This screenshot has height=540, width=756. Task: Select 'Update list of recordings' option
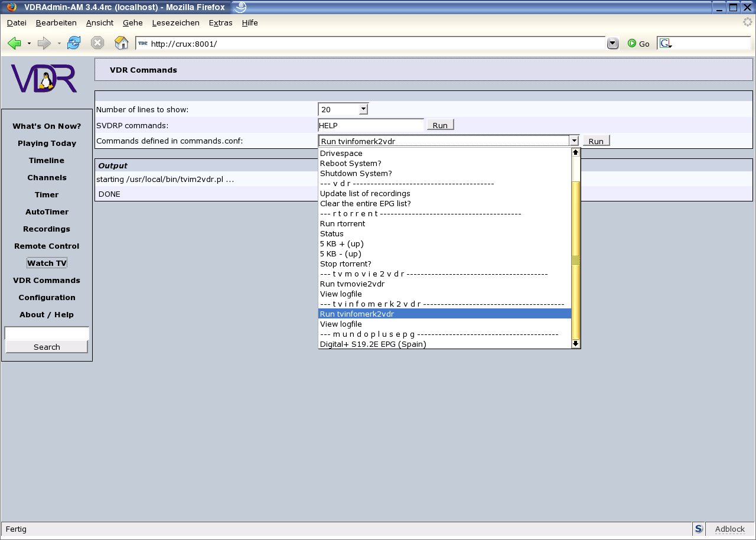pyautogui.click(x=365, y=194)
